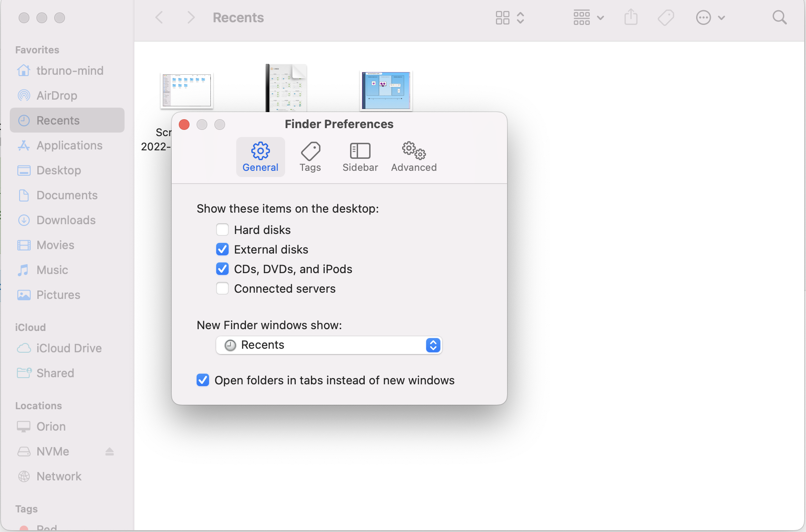Go forward in Finder window

191,18
